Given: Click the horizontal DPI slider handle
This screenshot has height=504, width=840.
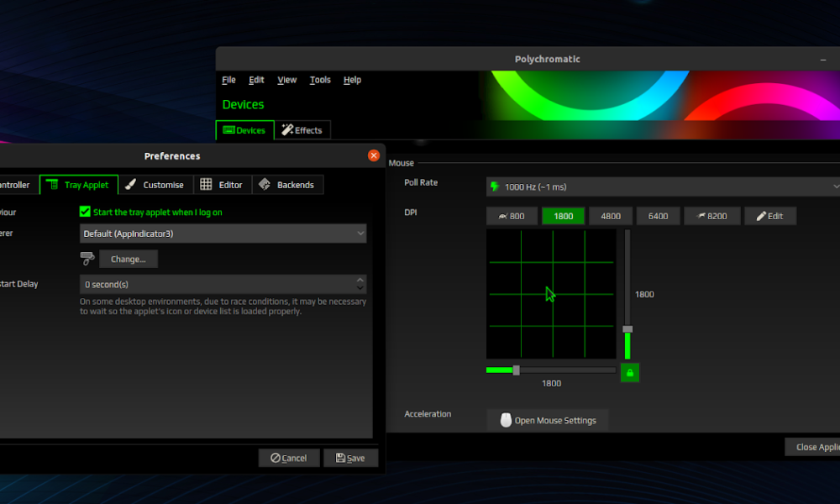Looking at the screenshot, I should click(x=517, y=370).
